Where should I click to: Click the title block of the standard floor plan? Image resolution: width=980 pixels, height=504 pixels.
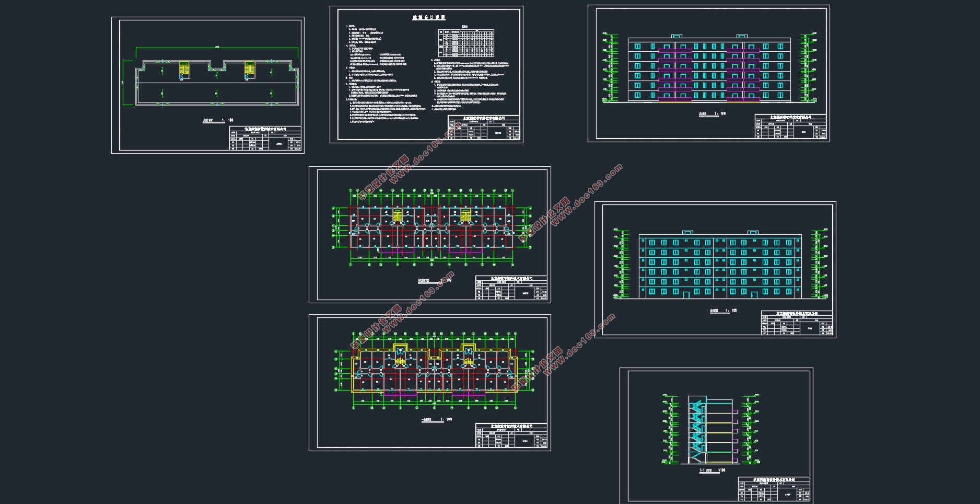[511, 288]
